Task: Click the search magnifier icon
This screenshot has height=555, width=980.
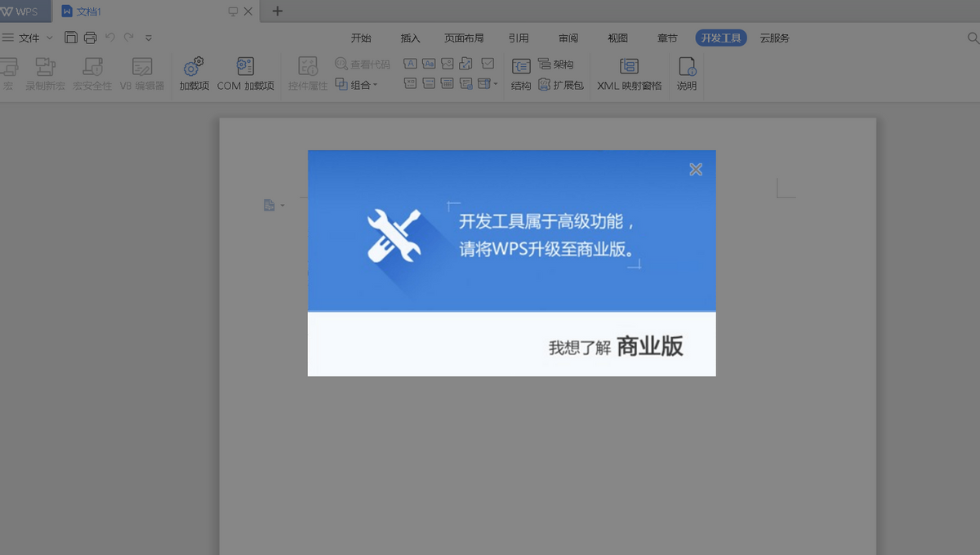Action: tap(973, 38)
